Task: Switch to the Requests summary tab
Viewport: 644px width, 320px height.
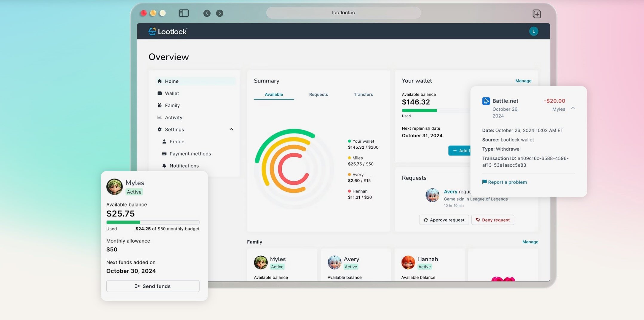Action: [x=318, y=95]
